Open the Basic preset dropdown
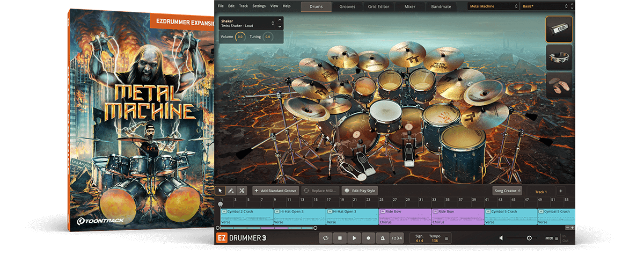644x262 pixels. click(543, 6)
